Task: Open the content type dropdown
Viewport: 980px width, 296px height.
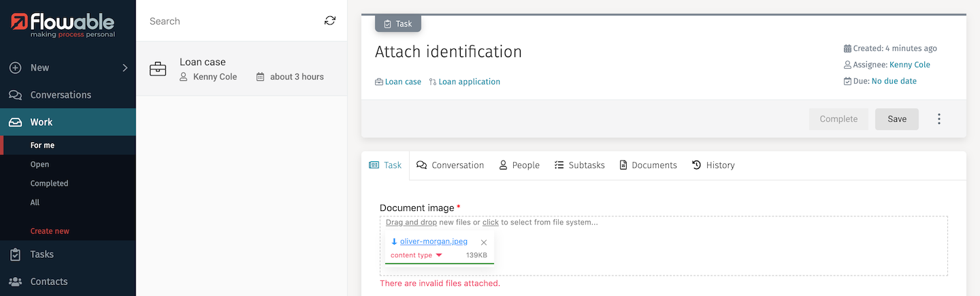Action: [x=416, y=255]
